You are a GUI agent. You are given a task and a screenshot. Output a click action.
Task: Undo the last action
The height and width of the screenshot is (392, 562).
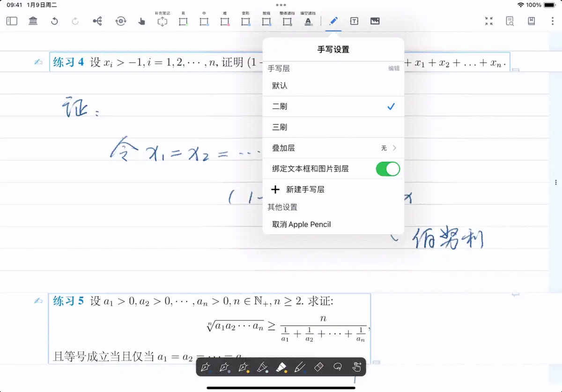pyautogui.click(x=54, y=21)
